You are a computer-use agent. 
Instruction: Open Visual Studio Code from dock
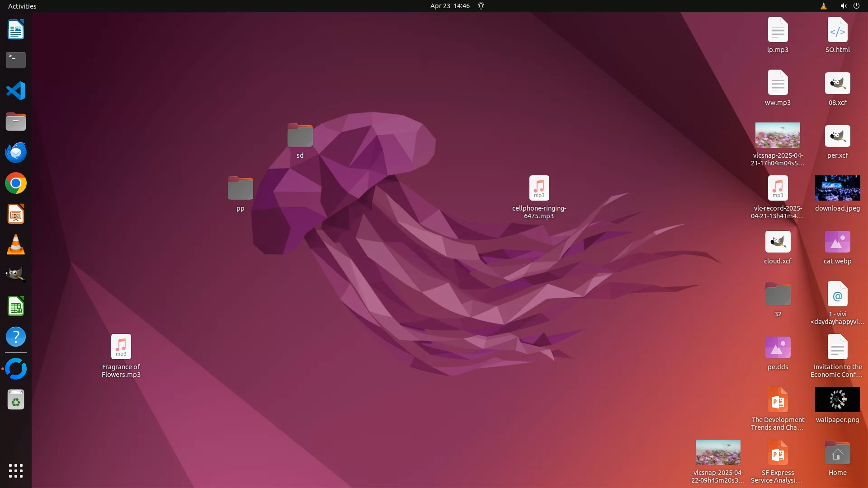click(16, 91)
